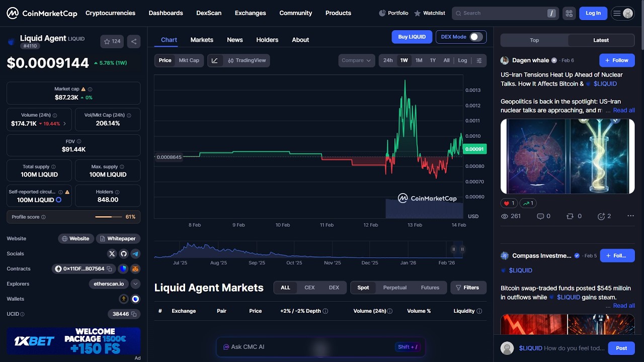Image resolution: width=644 pixels, height=362 pixels.
Task: Select Perpetual markets tab
Action: [x=395, y=288]
